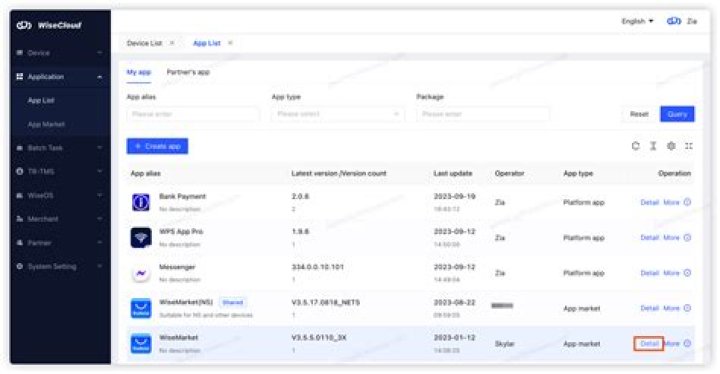This screenshot has width=720, height=374.
Task: Open Detail for Bank Payment
Action: point(649,202)
